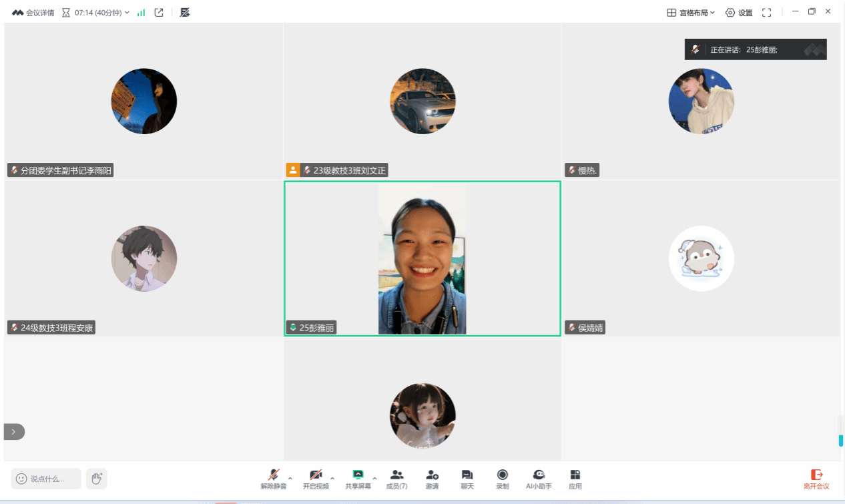Image resolution: width=845 pixels, height=504 pixels.
Task: Open 会议详情 meeting details
Action: pyautogui.click(x=33, y=13)
